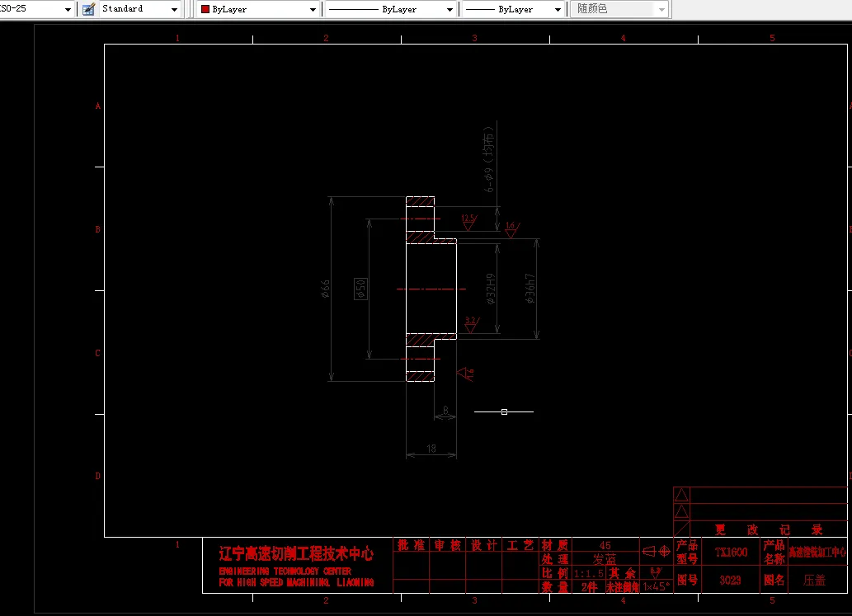Screen dimensions: 852x616
Task: Click the TX1600 product model value
Action: (732, 553)
